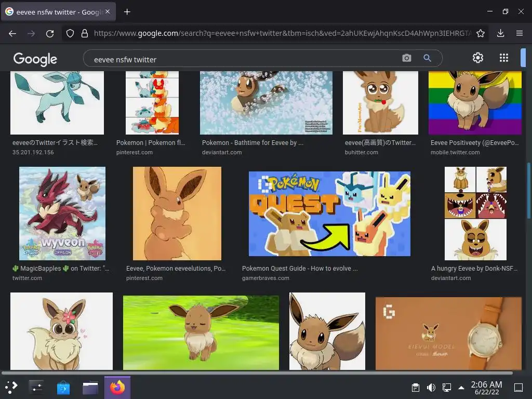Open the Eevee watch advertisement thumbnail
The height and width of the screenshot is (399, 532).
(448, 334)
